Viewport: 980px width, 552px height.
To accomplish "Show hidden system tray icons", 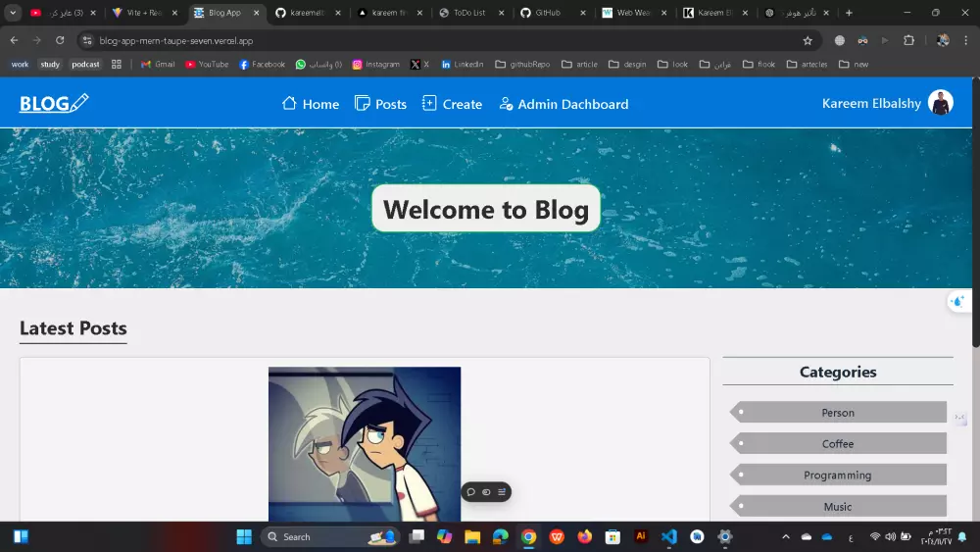I will coord(786,537).
